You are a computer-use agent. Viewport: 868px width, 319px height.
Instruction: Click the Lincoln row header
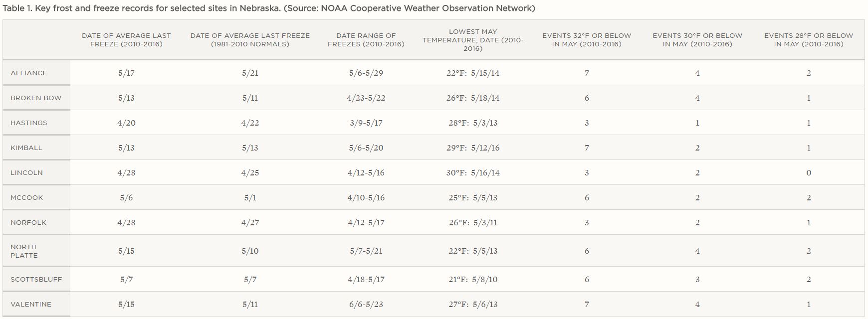tap(27, 172)
